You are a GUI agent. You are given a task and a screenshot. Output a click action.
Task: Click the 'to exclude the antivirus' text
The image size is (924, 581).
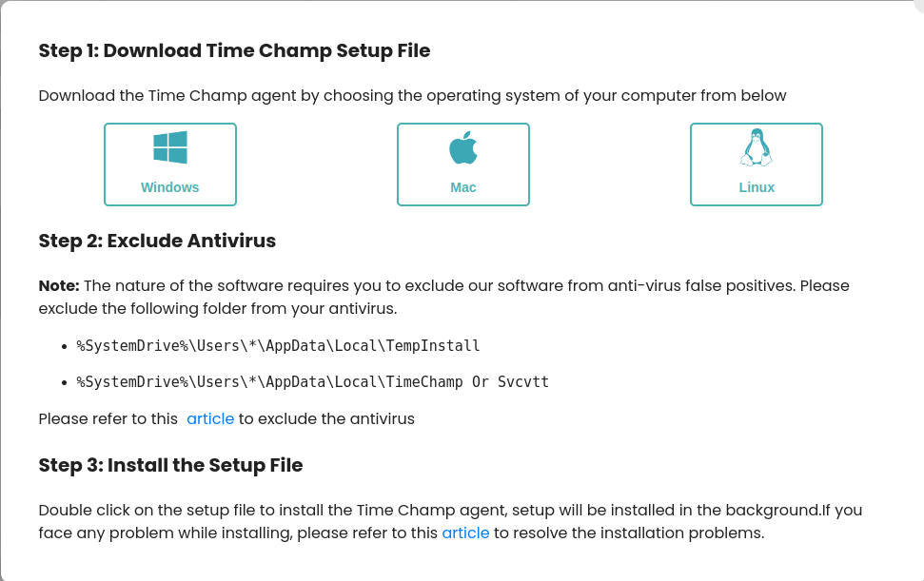pyautogui.click(x=326, y=418)
